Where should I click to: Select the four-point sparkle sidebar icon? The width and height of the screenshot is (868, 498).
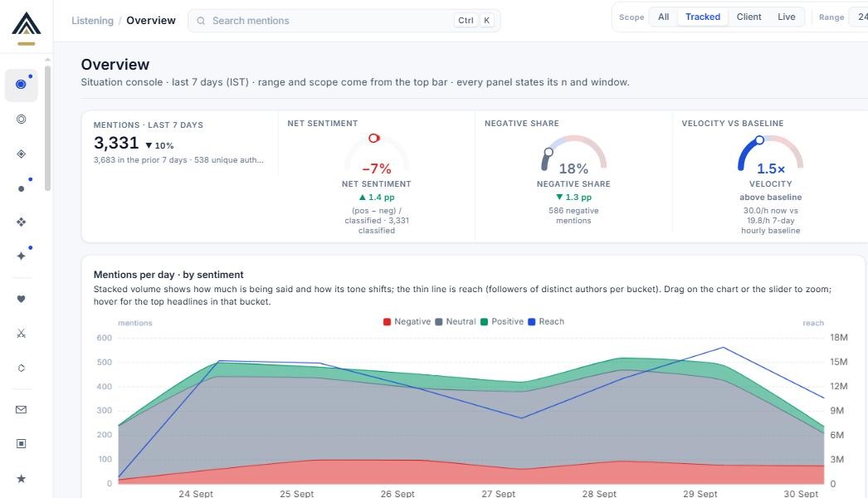[21, 256]
